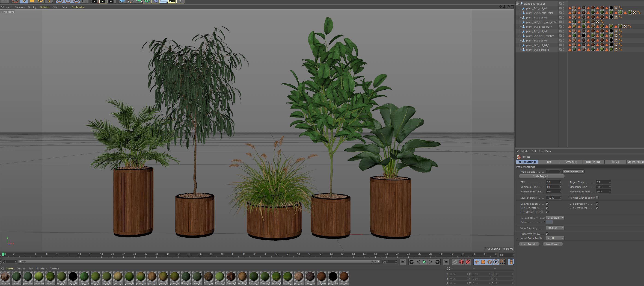This screenshot has width=644, height=286.
Task: Open the filmstrip play mode options icon
Action: click(x=511, y=262)
